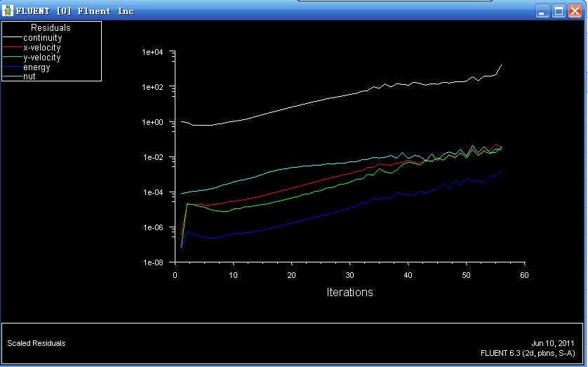Close the FLUENT graphics window
Screen dimensions: 588x367
pos(575,11)
